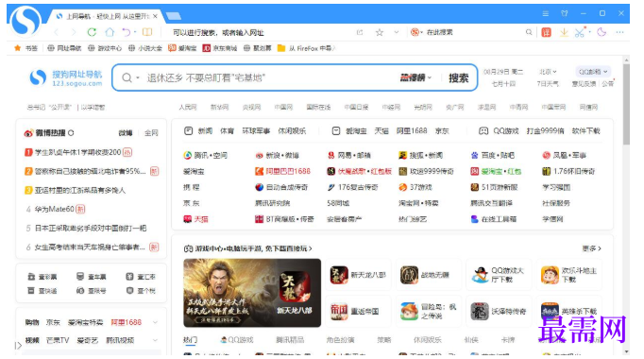Image resolution: width=644 pixels, height=359 pixels.
Task: Open the reading mode book icon
Action: tap(147, 32)
